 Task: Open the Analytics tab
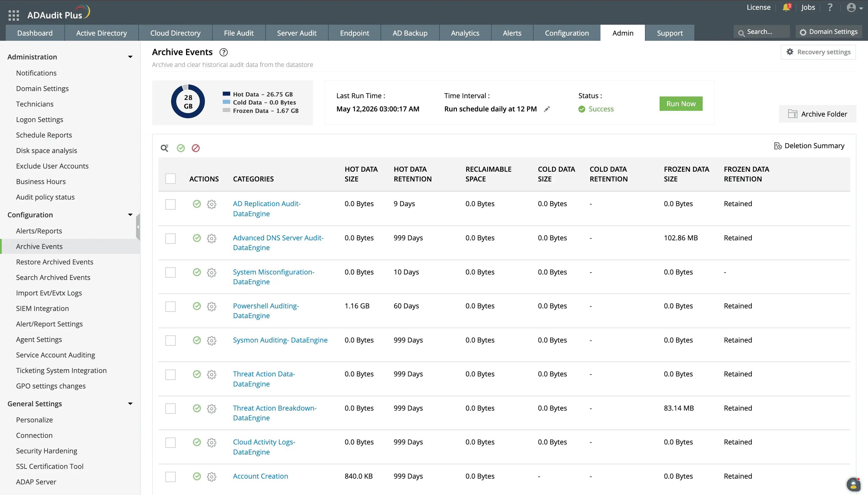465,33
